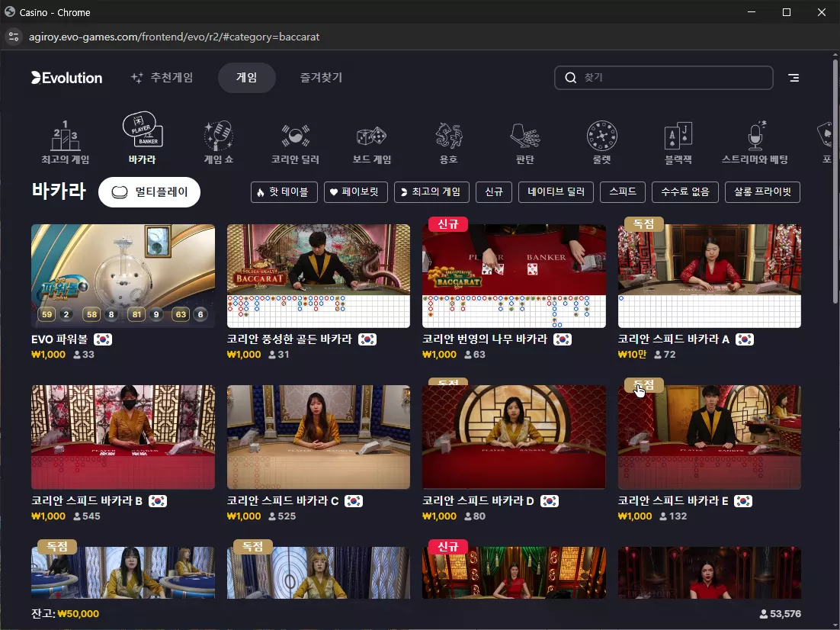The height and width of the screenshot is (630, 840).
Task: Select the 보드 게임 dice icon
Action: pos(372,137)
